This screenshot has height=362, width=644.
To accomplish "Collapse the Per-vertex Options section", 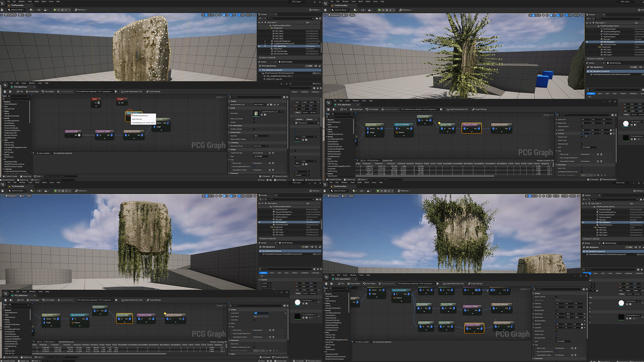I will tap(229, 126).
